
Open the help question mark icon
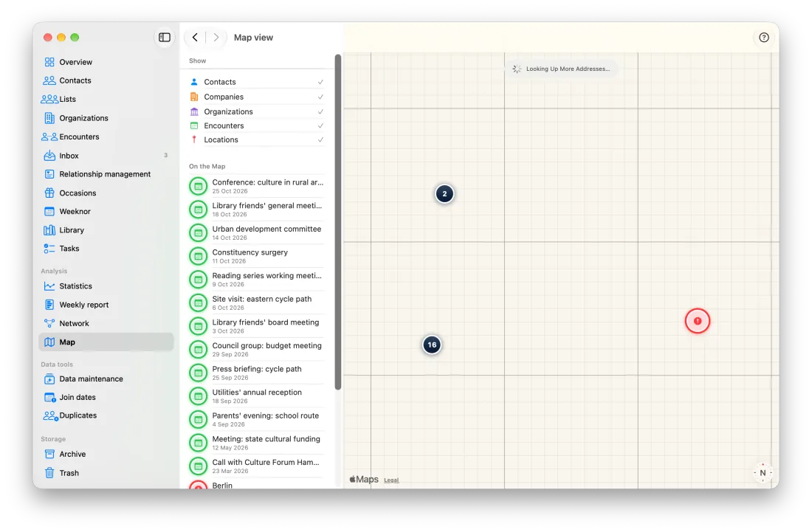[x=764, y=37]
